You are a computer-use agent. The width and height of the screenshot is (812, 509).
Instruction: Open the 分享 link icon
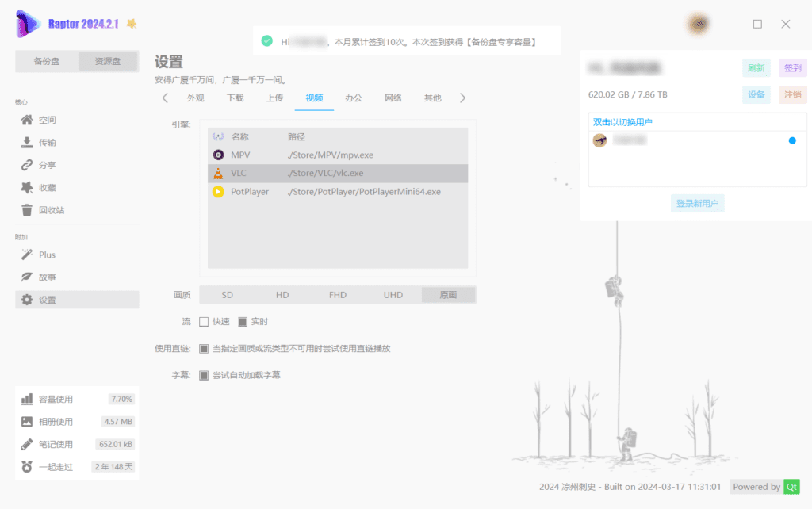(x=27, y=165)
